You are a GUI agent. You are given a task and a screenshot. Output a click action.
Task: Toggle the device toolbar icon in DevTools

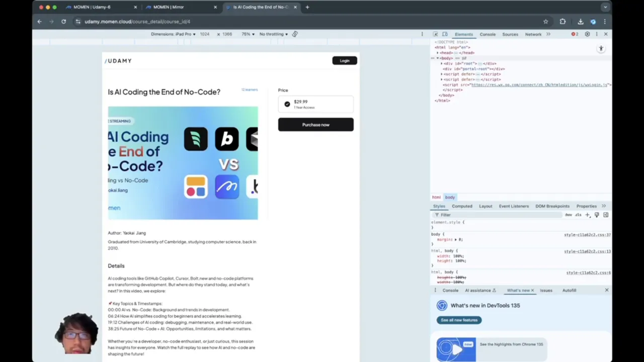pyautogui.click(x=445, y=34)
